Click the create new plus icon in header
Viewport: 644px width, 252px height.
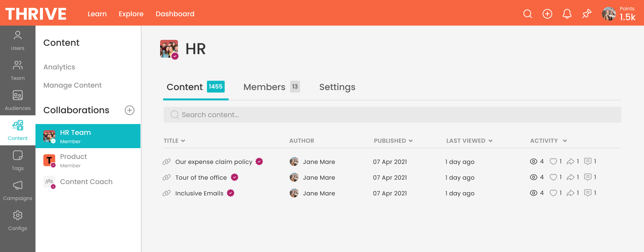coord(547,14)
